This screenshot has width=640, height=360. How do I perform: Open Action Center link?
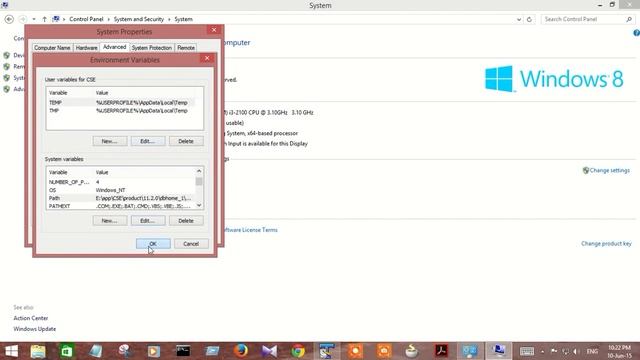pos(31,318)
